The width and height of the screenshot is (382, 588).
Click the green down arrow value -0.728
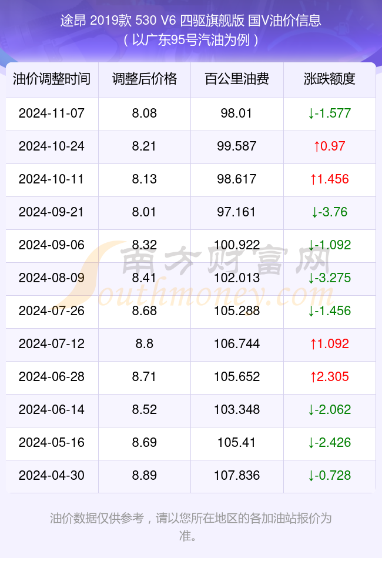pyautogui.click(x=330, y=476)
